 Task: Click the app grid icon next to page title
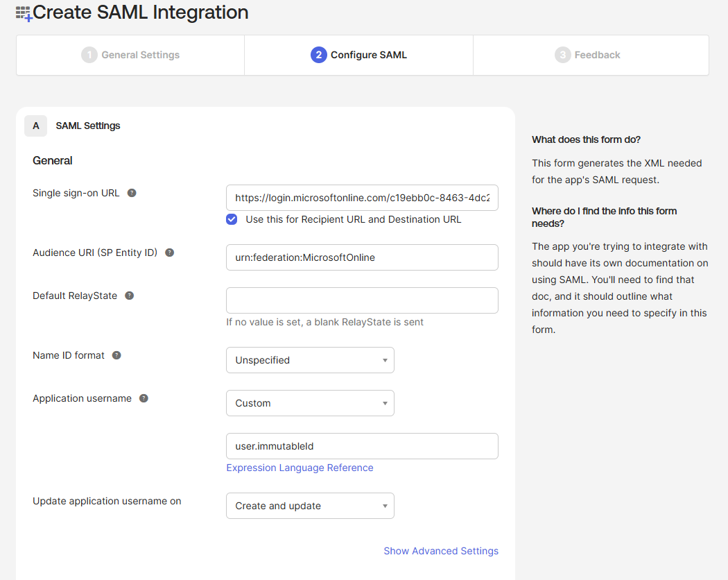pos(24,13)
